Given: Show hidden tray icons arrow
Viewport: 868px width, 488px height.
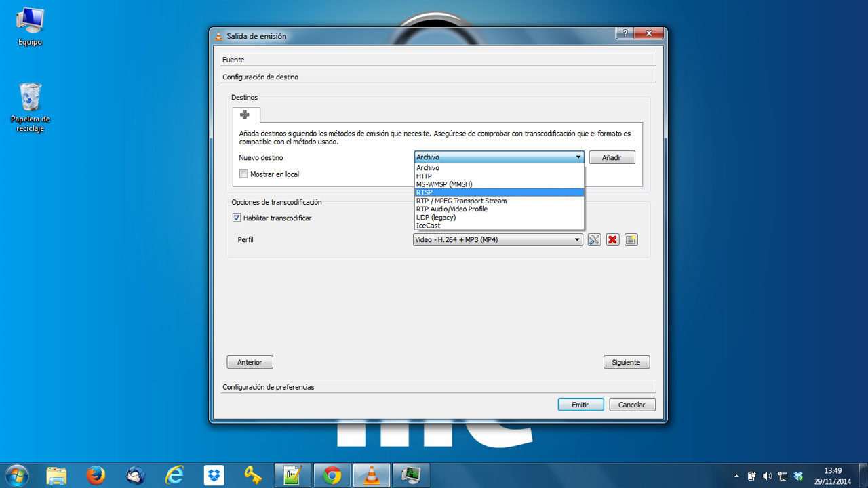Looking at the screenshot, I should pos(736,476).
